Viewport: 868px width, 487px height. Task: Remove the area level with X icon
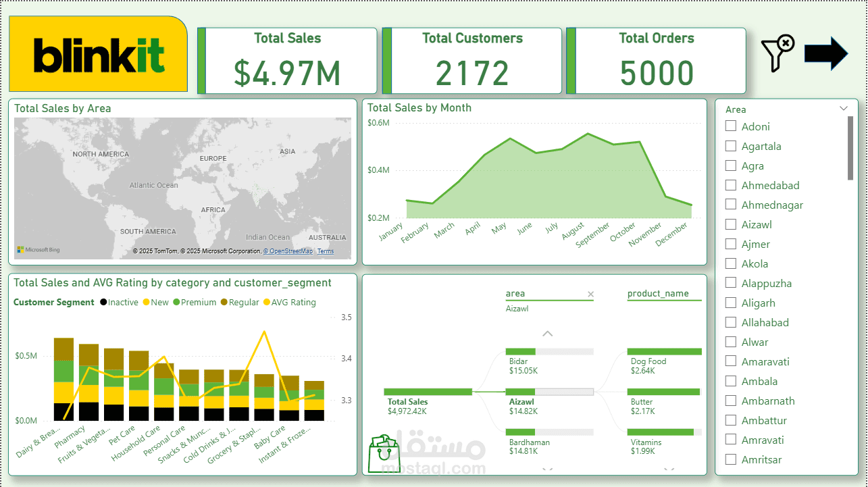[x=590, y=294]
